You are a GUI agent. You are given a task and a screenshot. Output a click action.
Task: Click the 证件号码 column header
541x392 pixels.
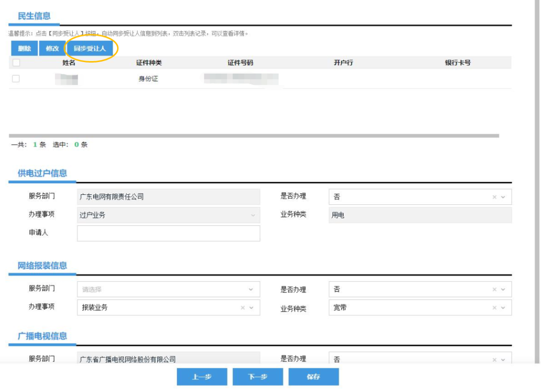[240, 63]
